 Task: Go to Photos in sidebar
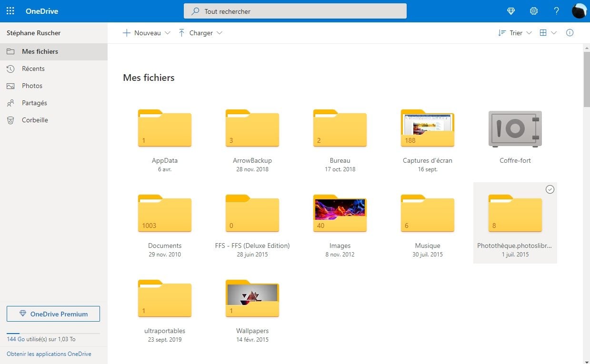(x=53, y=86)
